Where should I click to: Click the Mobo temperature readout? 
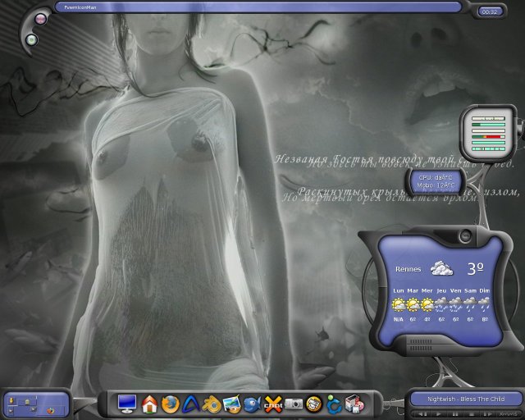[436, 185]
